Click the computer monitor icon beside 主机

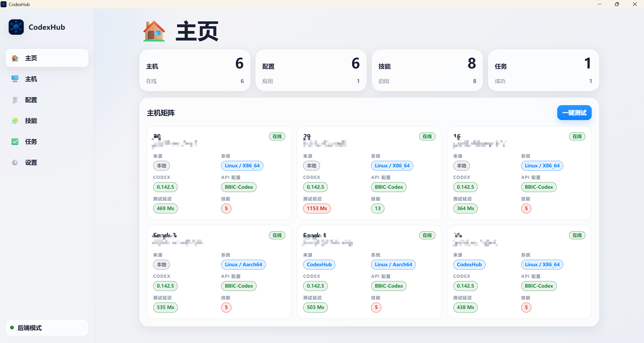[x=15, y=79]
